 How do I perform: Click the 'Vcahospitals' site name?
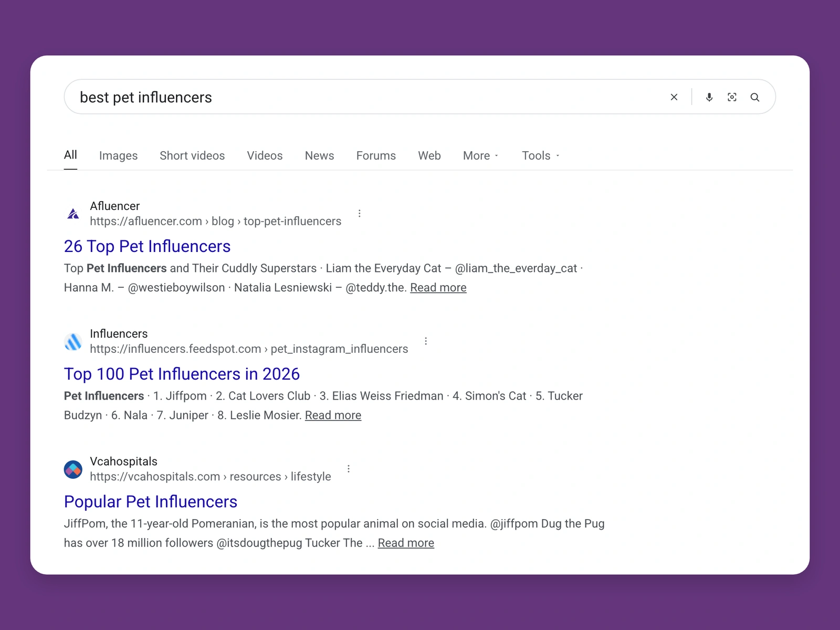[x=123, y=461]
